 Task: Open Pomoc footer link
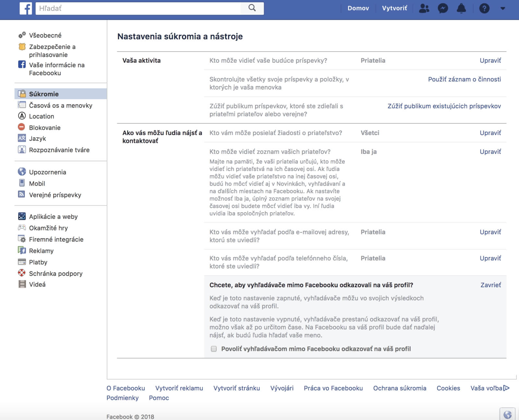coord(159,398)
